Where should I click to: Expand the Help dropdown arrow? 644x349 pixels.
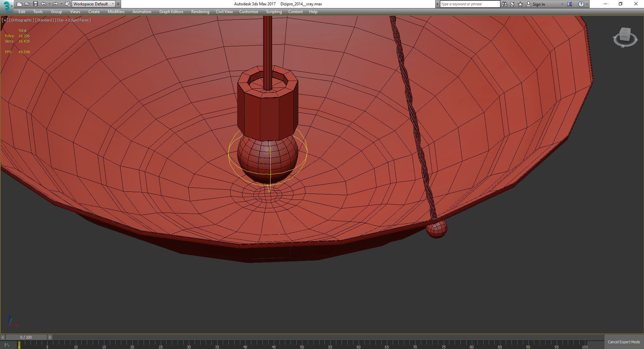click(x=587, y=4)
